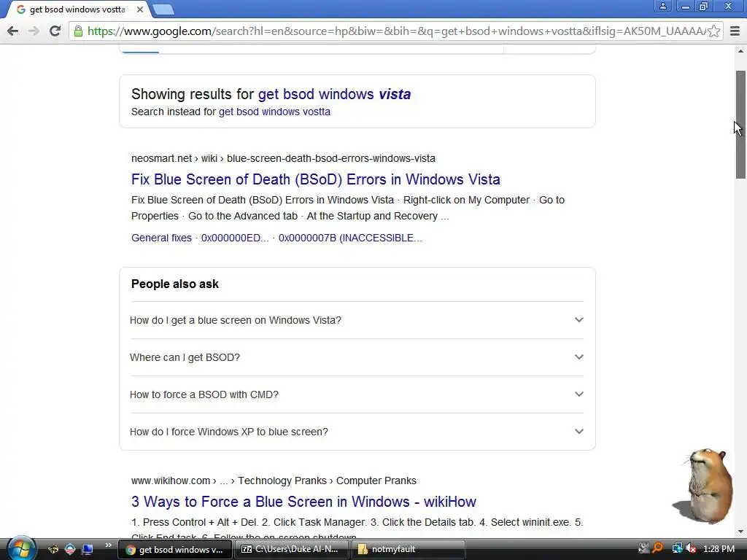Open the '0x000000ED...' sitelink

(x=235, y=238)
